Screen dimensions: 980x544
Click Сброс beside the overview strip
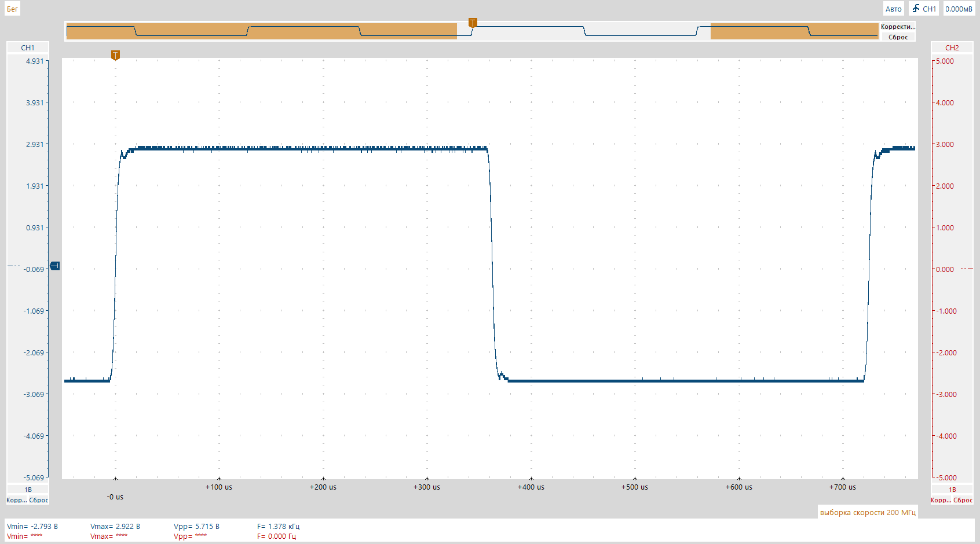[x=898, y=37]
